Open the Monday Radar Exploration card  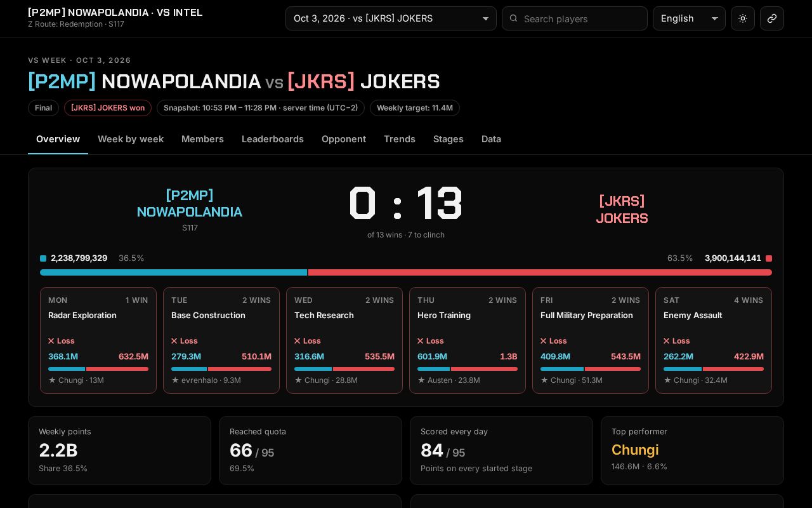[98, 340]
